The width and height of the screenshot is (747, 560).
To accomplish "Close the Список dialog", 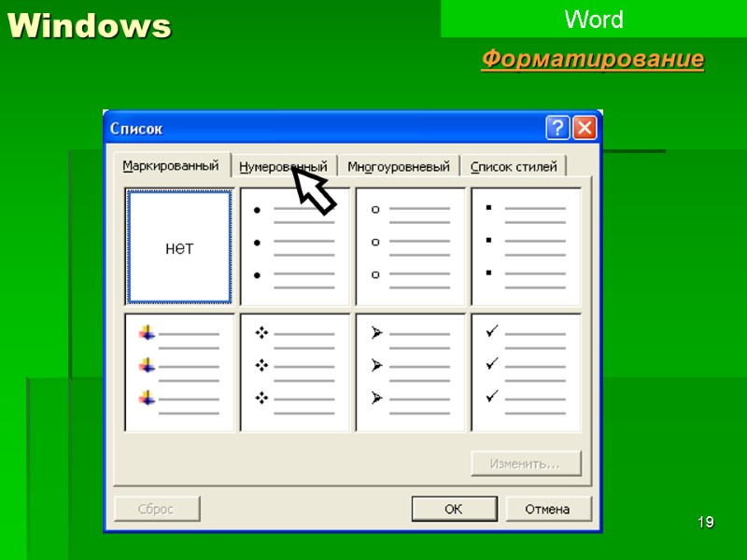I will click(x=585, y=128).
